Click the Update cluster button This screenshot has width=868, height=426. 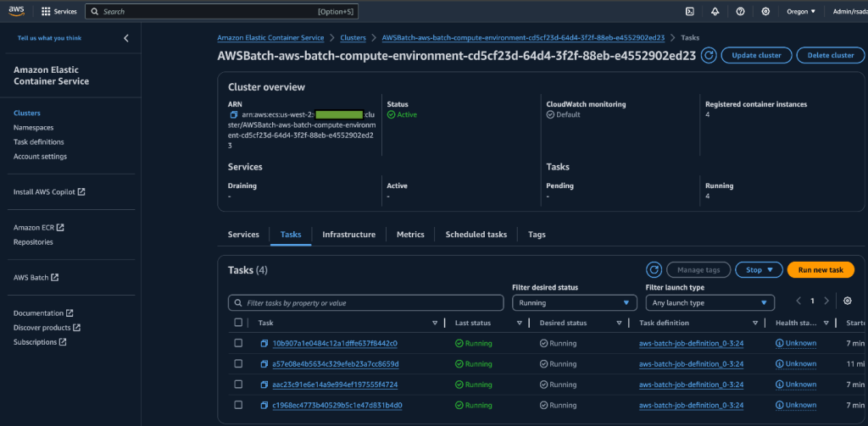pos(757,55)
